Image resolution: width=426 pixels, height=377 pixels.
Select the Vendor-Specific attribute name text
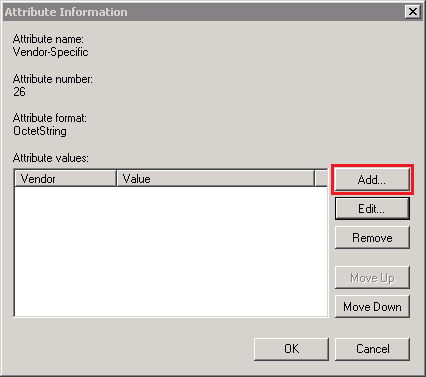[x=51, y=52]
